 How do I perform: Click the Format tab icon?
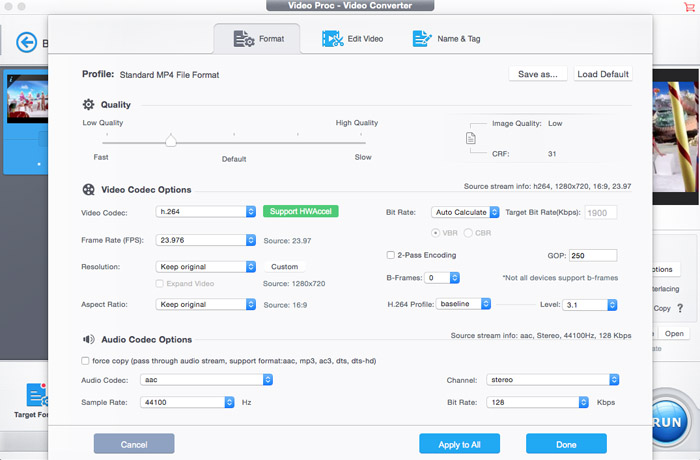(244, 39)
